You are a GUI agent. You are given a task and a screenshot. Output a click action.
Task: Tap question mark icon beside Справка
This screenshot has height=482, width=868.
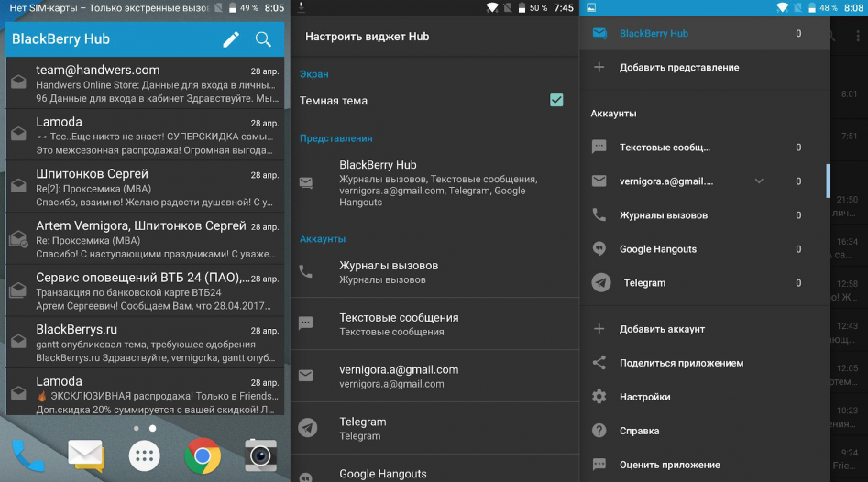pos(599,430)
